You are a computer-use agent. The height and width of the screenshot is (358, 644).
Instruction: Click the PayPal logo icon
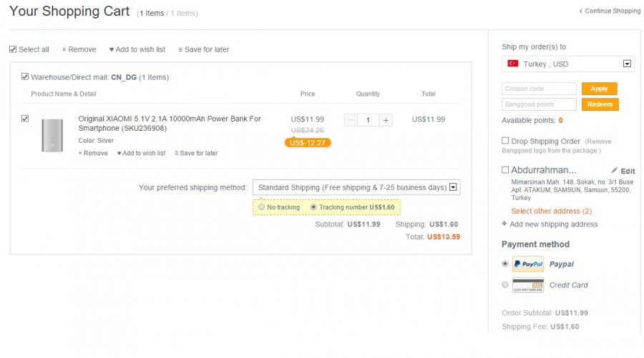click(528, 264)
